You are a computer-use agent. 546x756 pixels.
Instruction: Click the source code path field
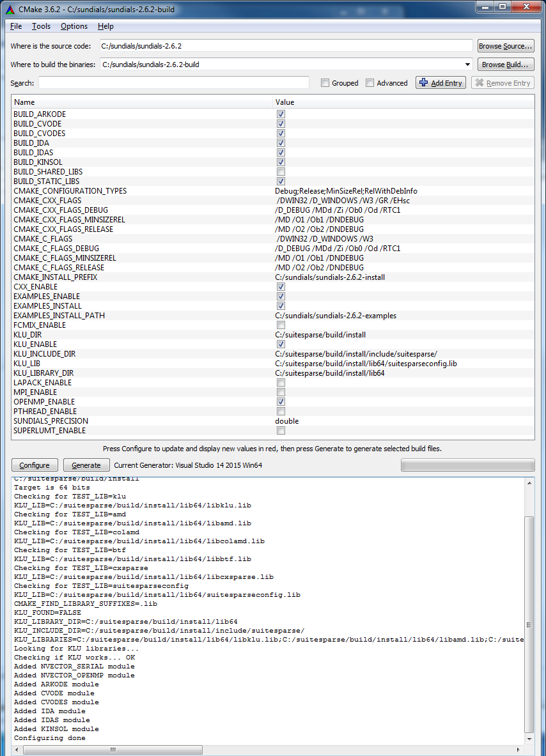[x=286, y=46]
